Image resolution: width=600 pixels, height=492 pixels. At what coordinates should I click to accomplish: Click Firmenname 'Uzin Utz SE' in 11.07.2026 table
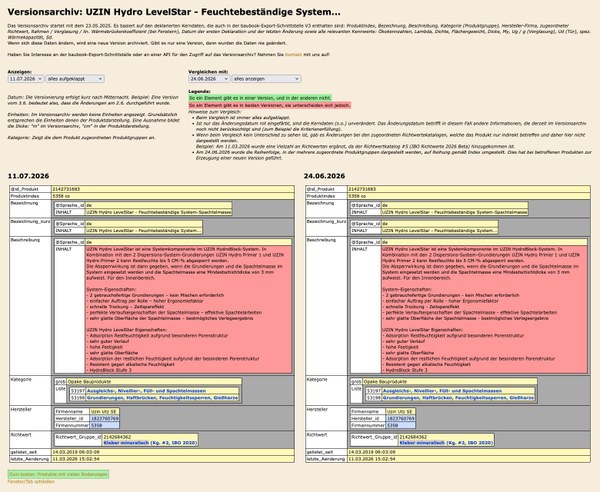click(104, 412)
